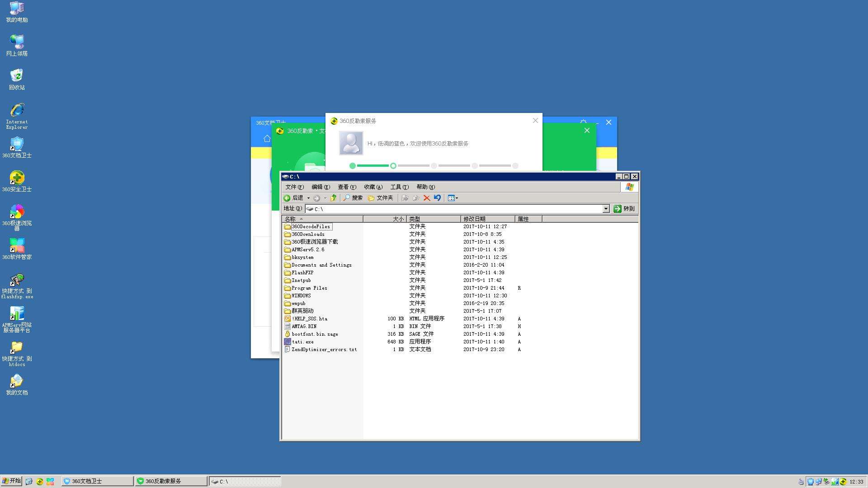The image size is (868, 488).
Task: Click the second step dot in 360反勒索服务 progress
Action: (x=393, y=166)
